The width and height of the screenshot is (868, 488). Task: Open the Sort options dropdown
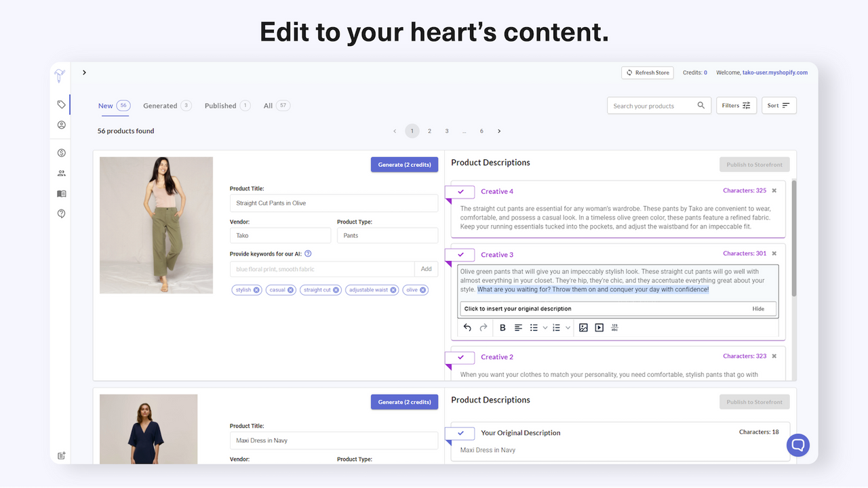pos(778,105)
